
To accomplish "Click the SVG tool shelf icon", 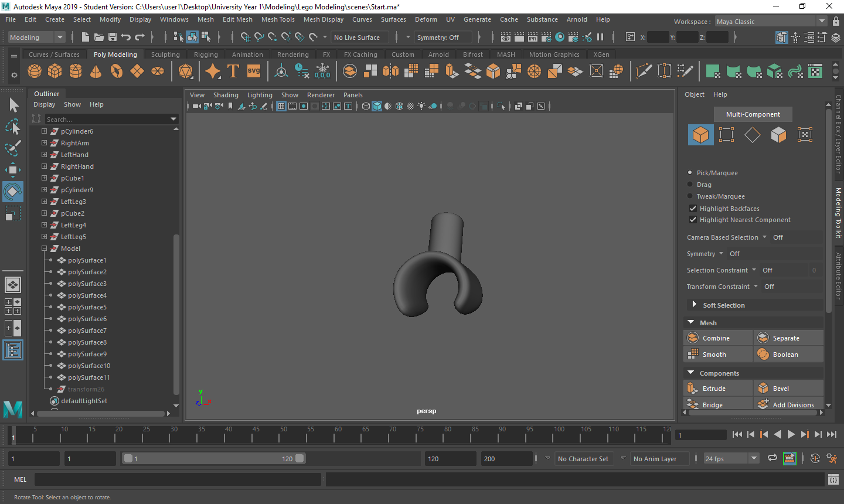I will pos(253,71).
